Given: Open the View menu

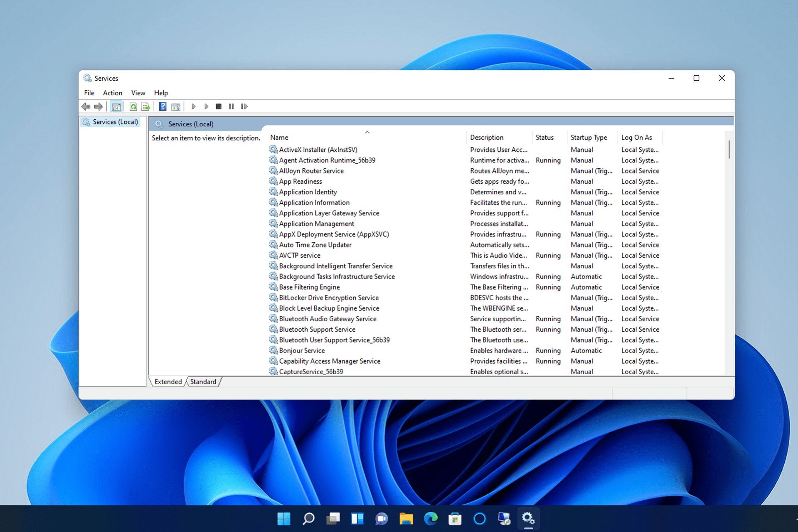Looking at the screenshot, I should pyautogui.click(x=138, y=93).
